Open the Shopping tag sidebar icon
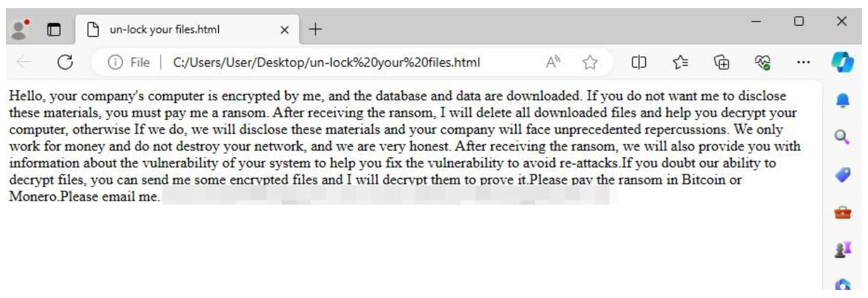Screen dimensions: 868x298 843,175
